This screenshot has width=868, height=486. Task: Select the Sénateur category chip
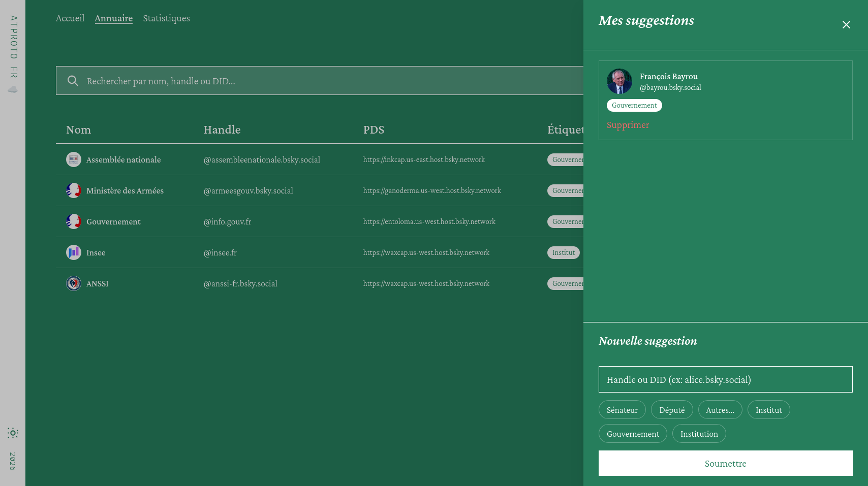[622, 410]
